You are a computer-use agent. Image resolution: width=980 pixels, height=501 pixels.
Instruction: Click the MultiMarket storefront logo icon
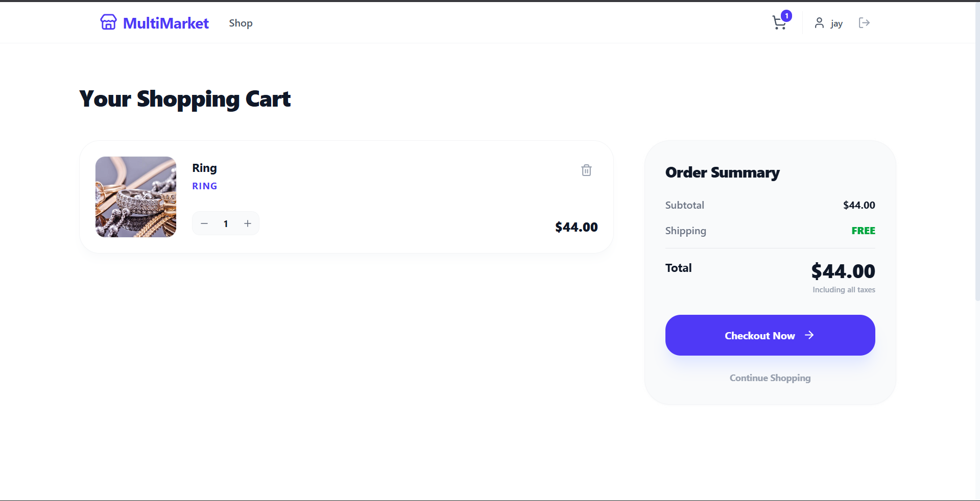108,22
